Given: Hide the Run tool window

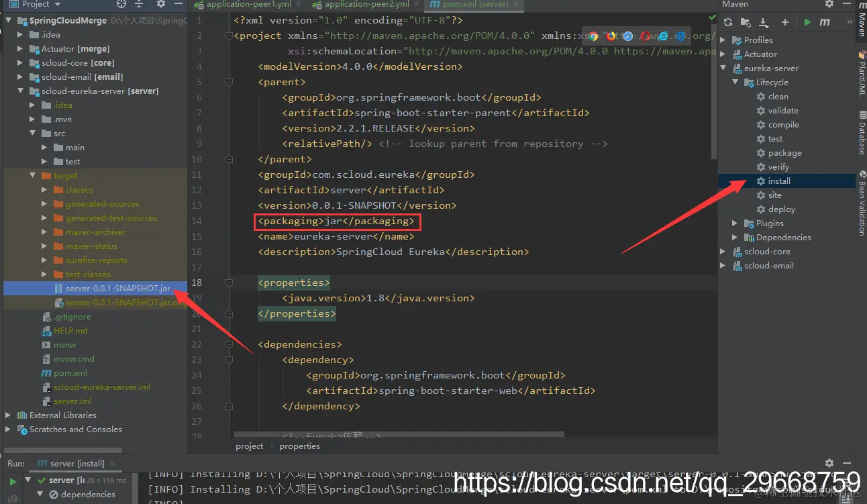Looking at the screenshot, I should [846, 463].
